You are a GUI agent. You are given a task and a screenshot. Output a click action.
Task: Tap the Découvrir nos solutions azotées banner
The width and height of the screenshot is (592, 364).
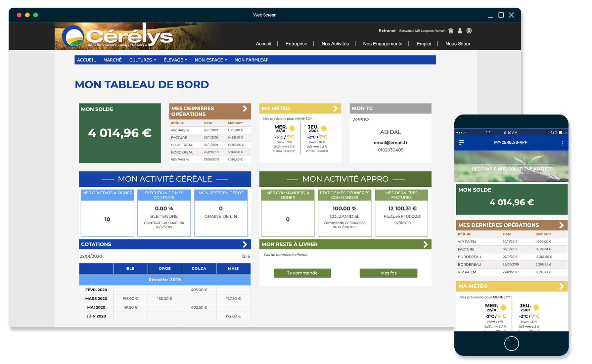pos(512,167)
